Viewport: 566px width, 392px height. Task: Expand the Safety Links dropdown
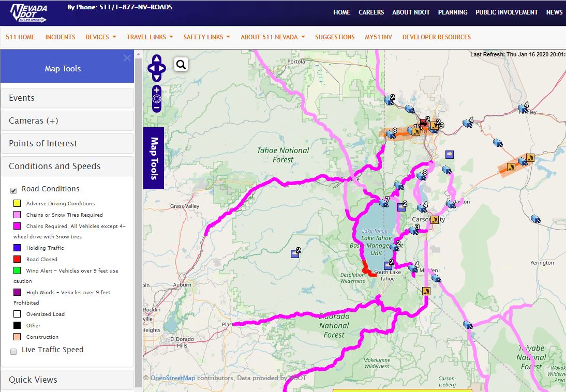pos(206,37)
